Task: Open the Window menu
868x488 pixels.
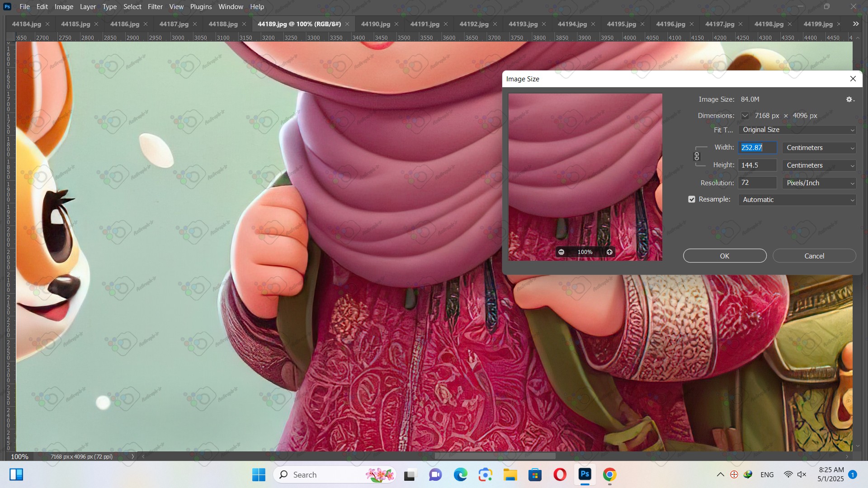Action: click(231, 7)
